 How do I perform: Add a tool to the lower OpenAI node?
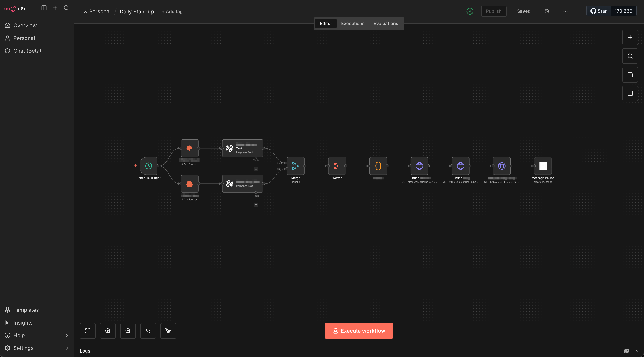256,205
